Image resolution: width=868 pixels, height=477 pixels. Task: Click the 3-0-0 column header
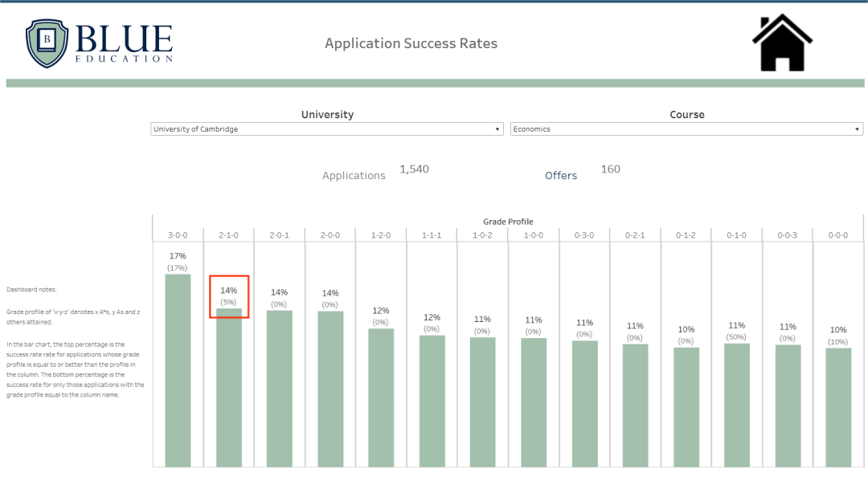[178, 235]
